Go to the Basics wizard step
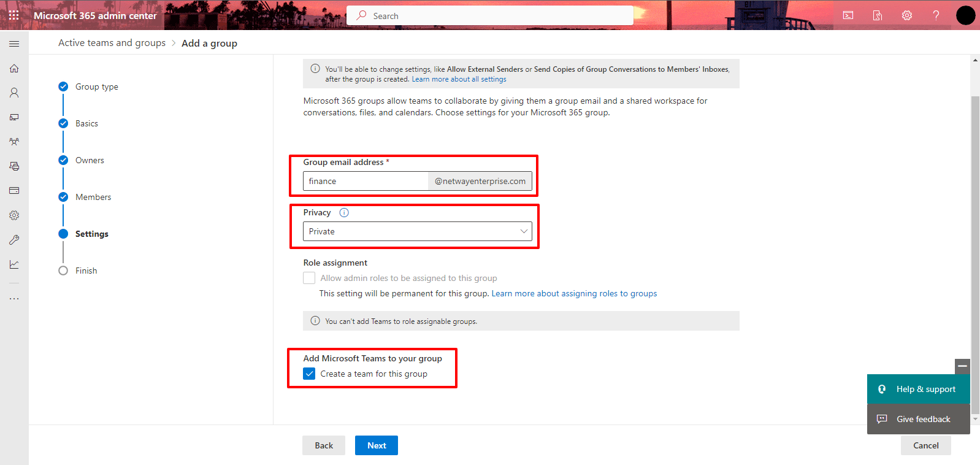The image size is (980, 465). (x=86, y=123)
